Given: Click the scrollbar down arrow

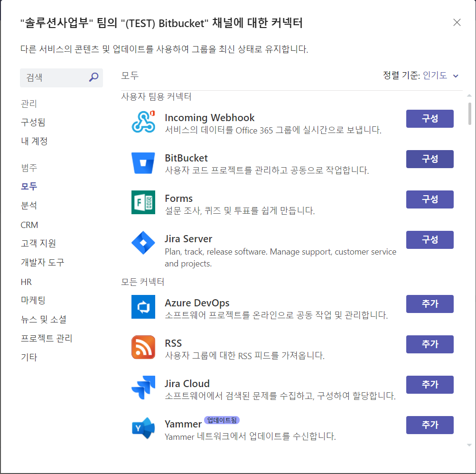Looking at the screenshot, I should pos(469,445).
